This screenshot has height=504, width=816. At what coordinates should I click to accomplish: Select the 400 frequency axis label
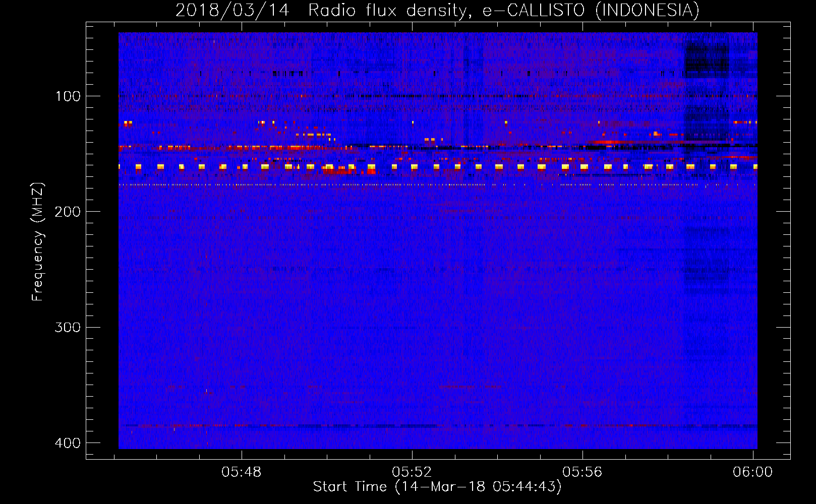coord(68,443)
